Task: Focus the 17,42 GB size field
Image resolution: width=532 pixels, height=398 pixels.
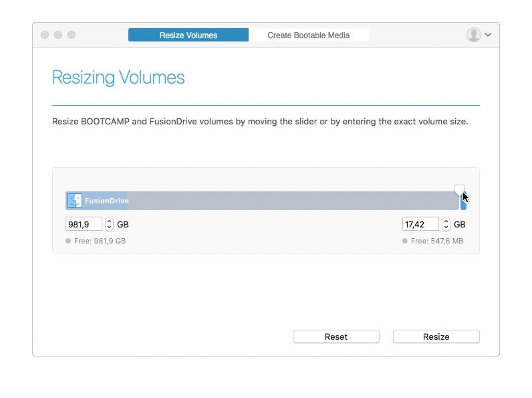Action: (420, 225)
